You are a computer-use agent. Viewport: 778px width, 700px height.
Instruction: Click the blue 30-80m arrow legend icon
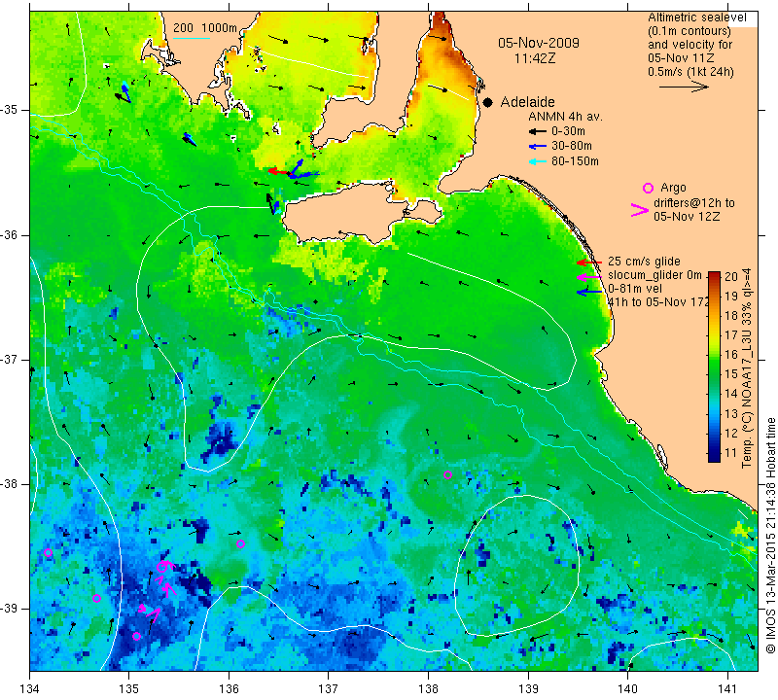coord(538,147)
